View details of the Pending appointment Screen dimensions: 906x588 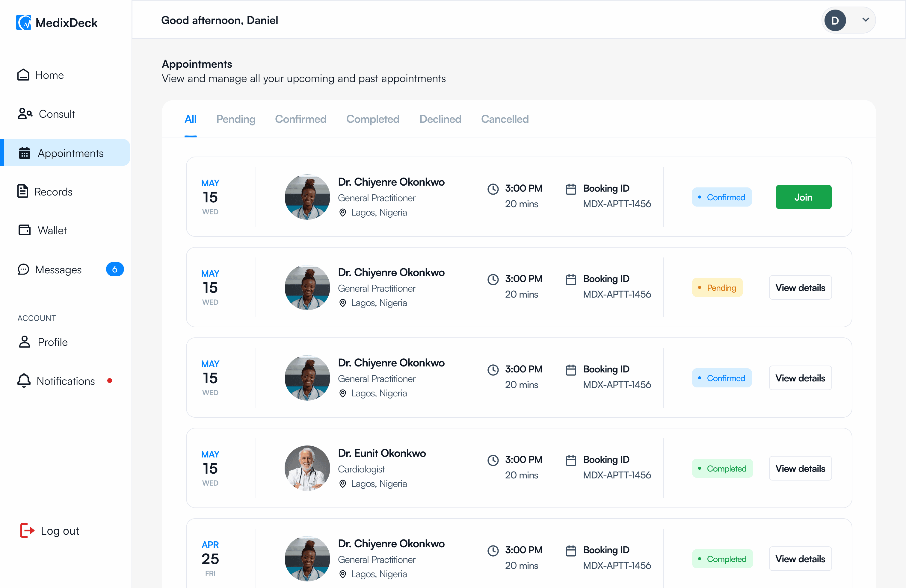click(800, 287)
